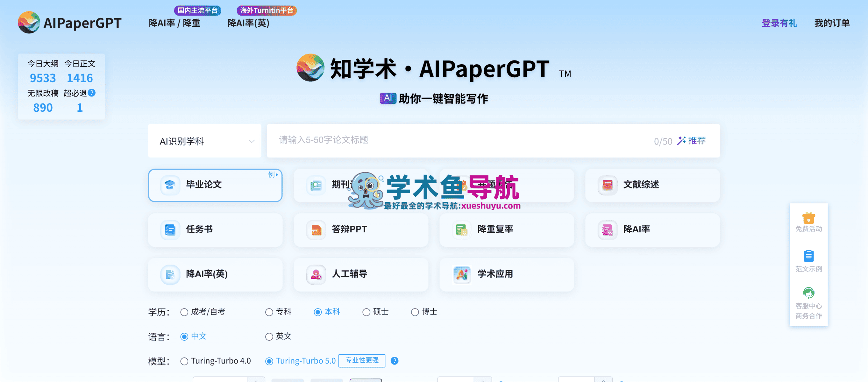Click the 降AI率 pink icon
This screenshot has height=382, width=868.
coord(607,230)
